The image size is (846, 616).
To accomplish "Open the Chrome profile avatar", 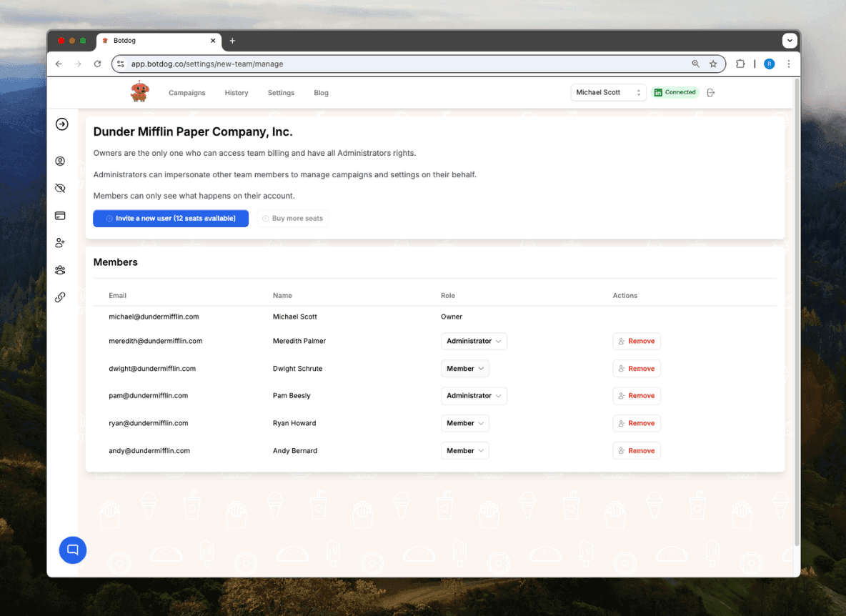I will (770, 64).
